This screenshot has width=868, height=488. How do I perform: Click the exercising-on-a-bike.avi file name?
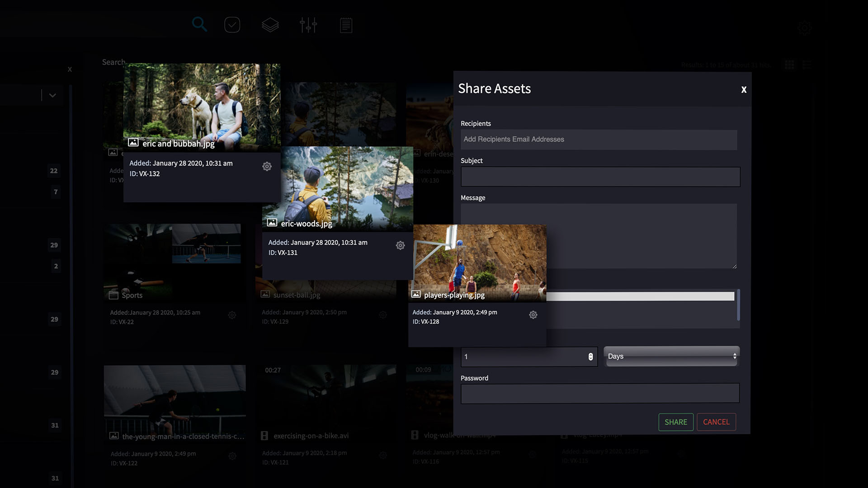pyautogui.click(x=311, y=436)
